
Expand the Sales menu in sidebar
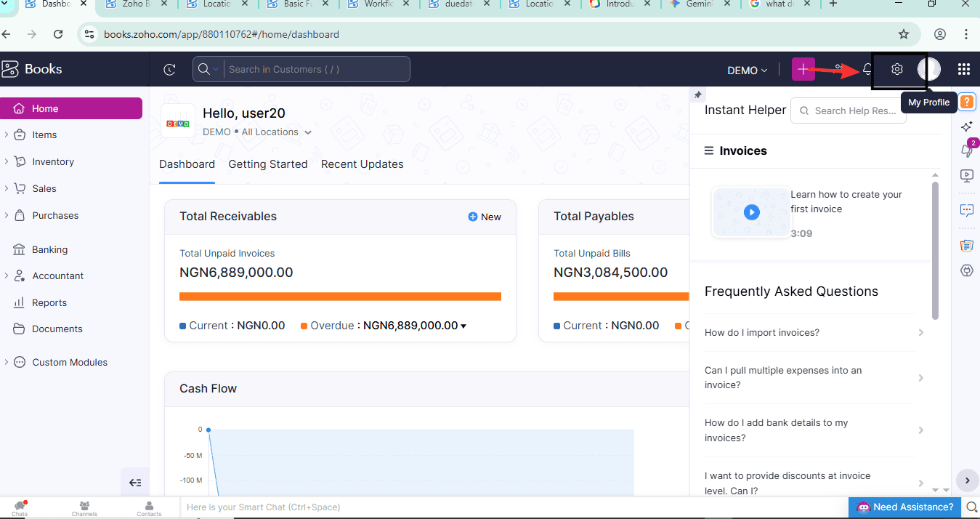coord(44,188)
